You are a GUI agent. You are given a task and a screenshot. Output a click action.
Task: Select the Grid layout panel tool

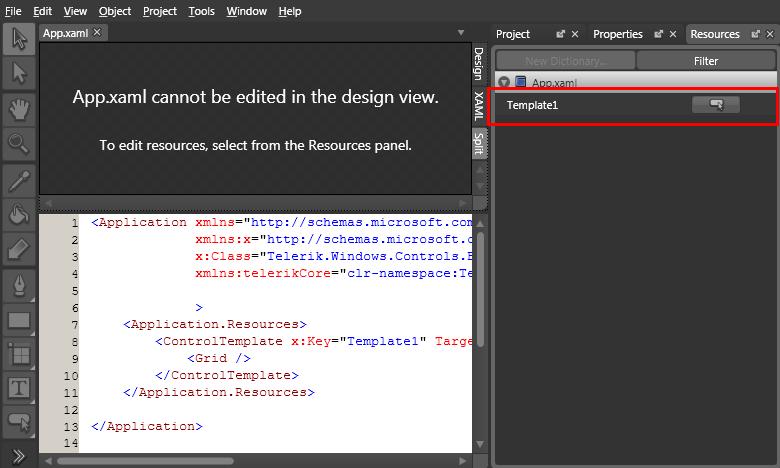pyautogui.click(x=19, y=355)
